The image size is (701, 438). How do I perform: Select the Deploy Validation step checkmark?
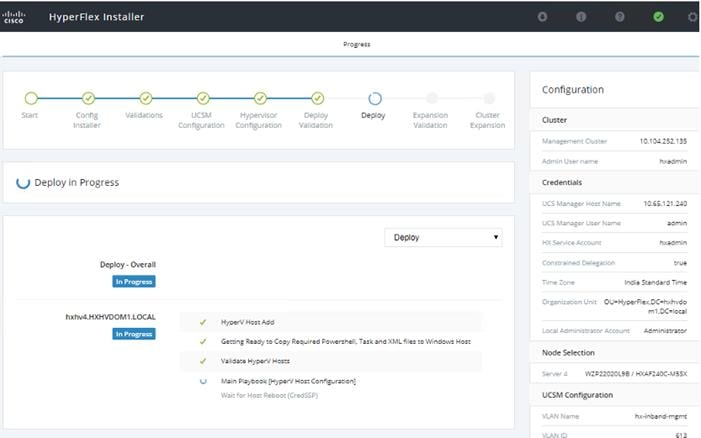coord(317,98)
